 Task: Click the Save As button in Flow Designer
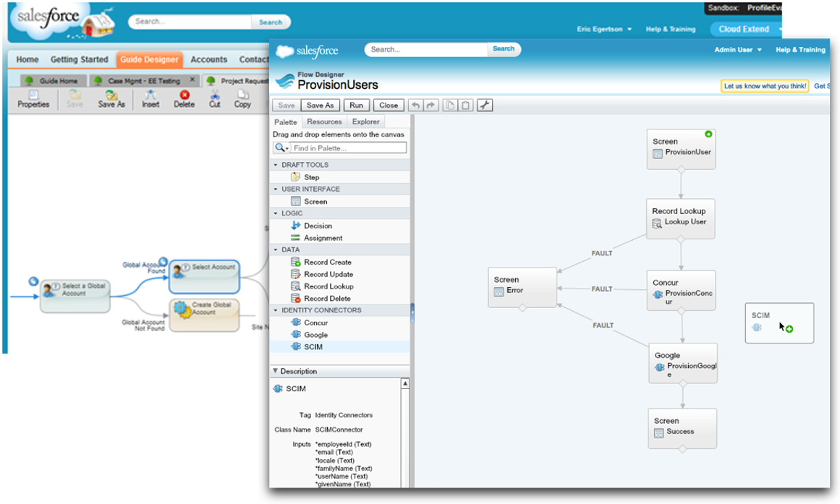pos(321,106)
